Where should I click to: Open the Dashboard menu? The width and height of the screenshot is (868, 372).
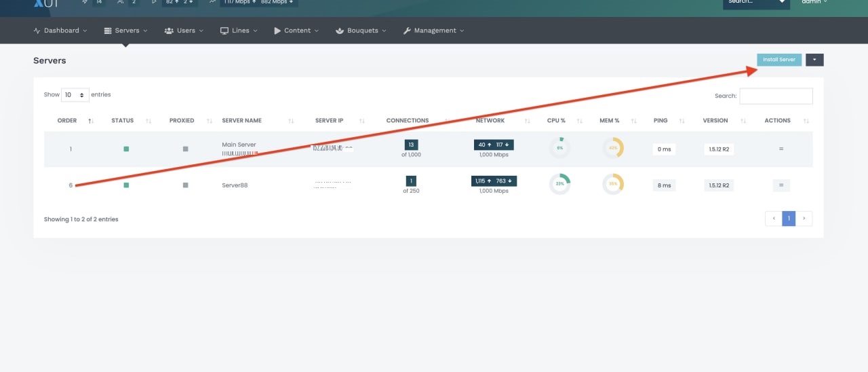pyautogui.click(x=60, y=31)
